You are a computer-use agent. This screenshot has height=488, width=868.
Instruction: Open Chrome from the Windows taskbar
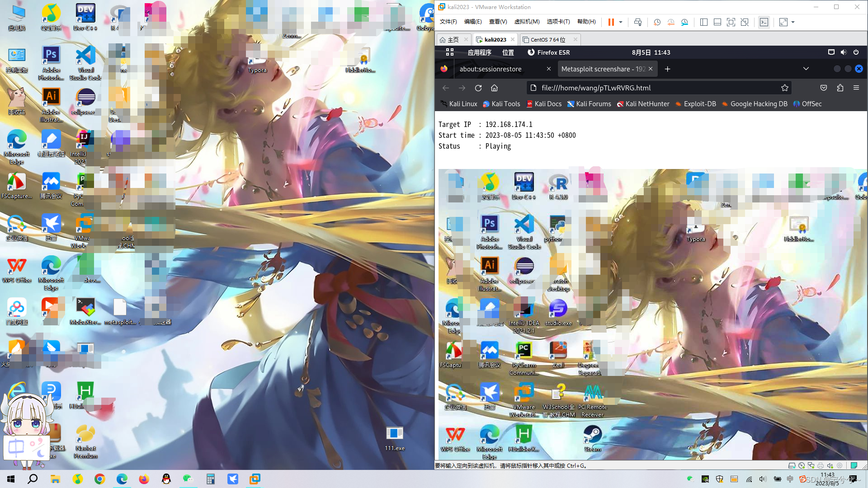click(x=100, y=479)
